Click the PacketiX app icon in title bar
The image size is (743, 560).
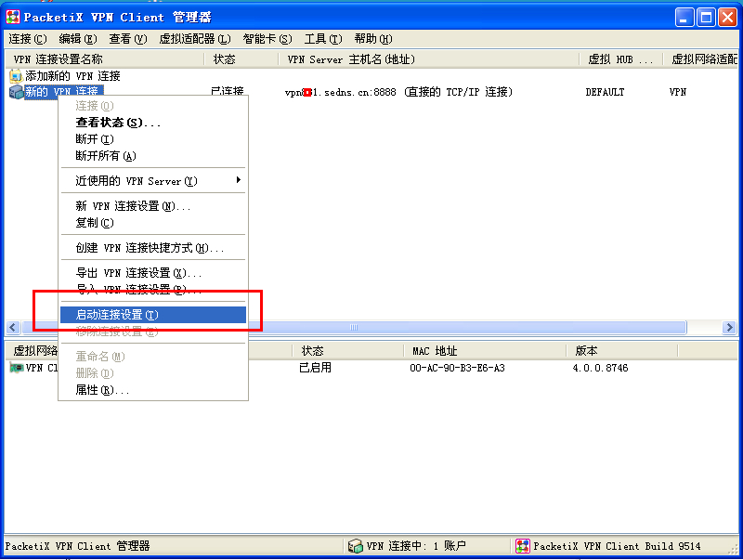click(13, 17)
